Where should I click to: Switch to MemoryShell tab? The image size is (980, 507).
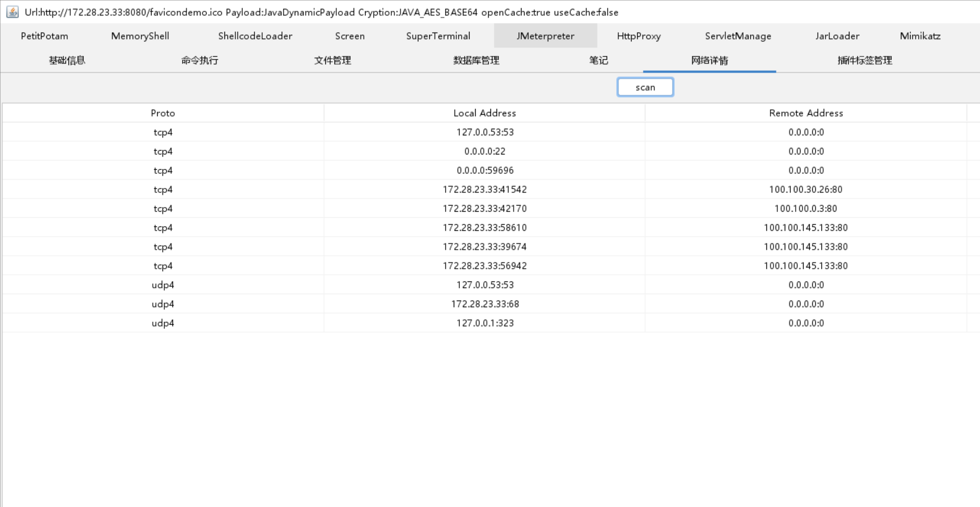[140, 36]
